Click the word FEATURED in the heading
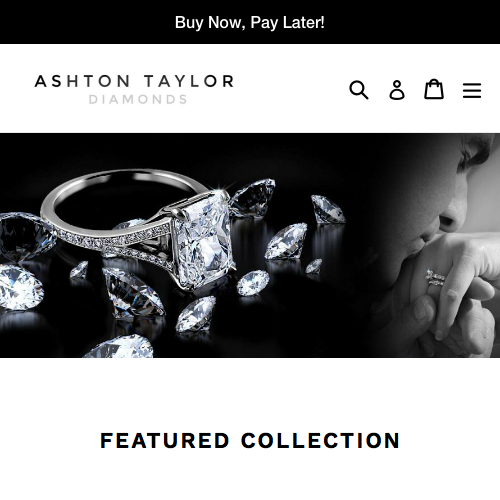This screenshot has width=500, height=500. point(165,440)
